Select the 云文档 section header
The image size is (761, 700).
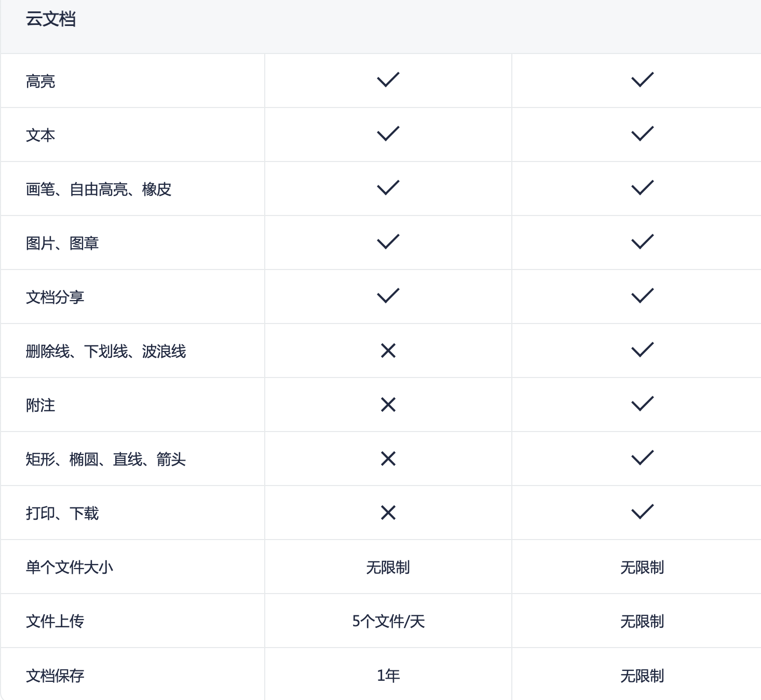click(51, 19)
